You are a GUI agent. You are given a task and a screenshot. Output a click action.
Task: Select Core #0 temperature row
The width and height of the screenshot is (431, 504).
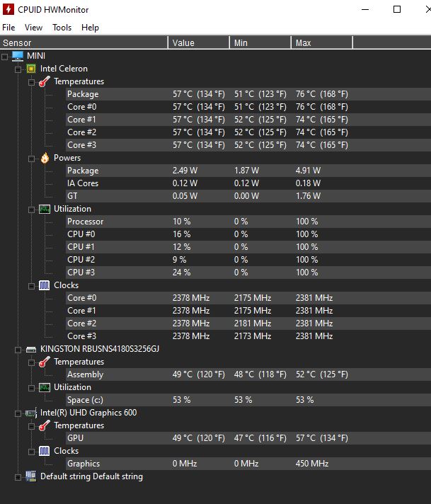click(x=248, y=107)
